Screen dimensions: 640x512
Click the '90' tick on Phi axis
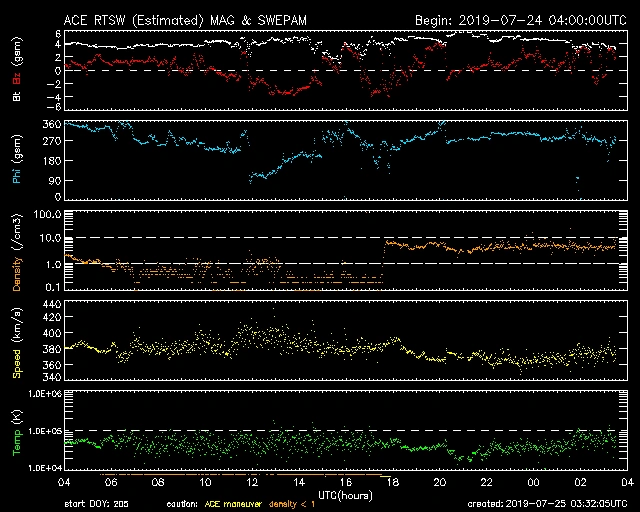click(x=55, y=180)
